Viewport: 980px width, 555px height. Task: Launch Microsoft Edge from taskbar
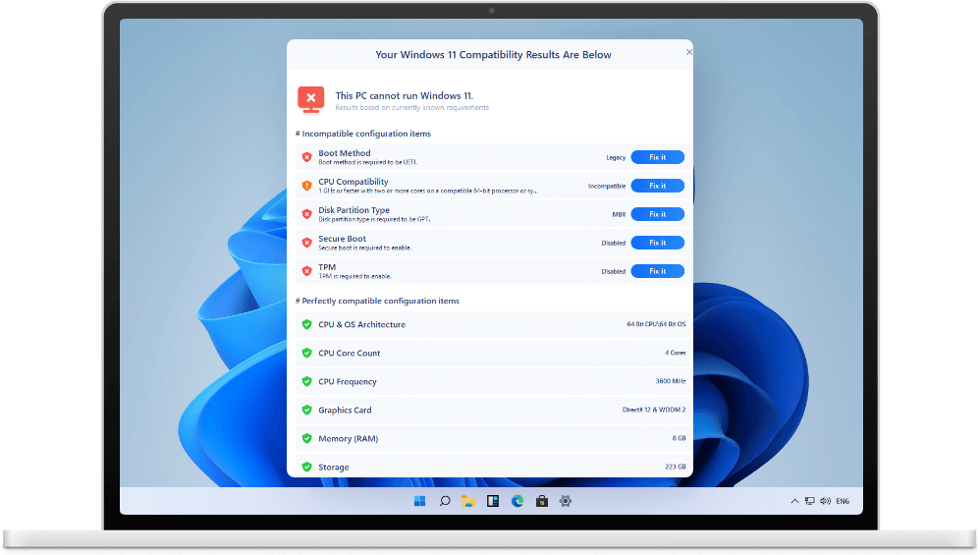(517, 501)
